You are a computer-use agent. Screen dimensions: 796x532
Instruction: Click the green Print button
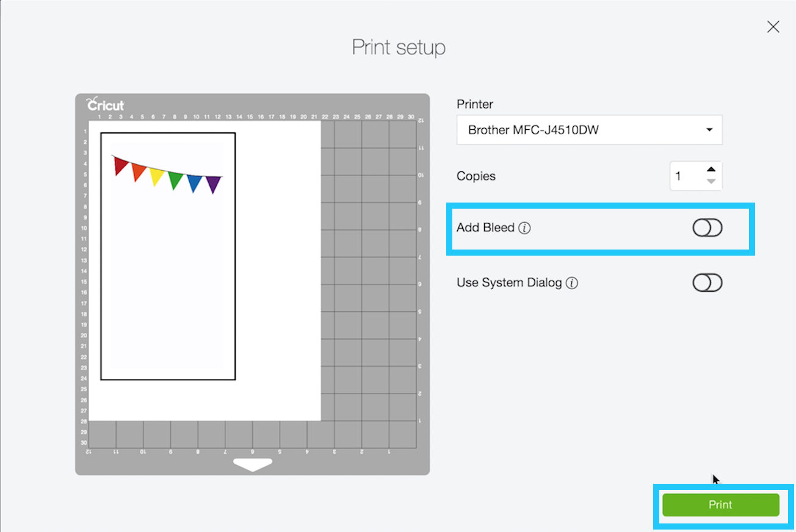(720, 505)
